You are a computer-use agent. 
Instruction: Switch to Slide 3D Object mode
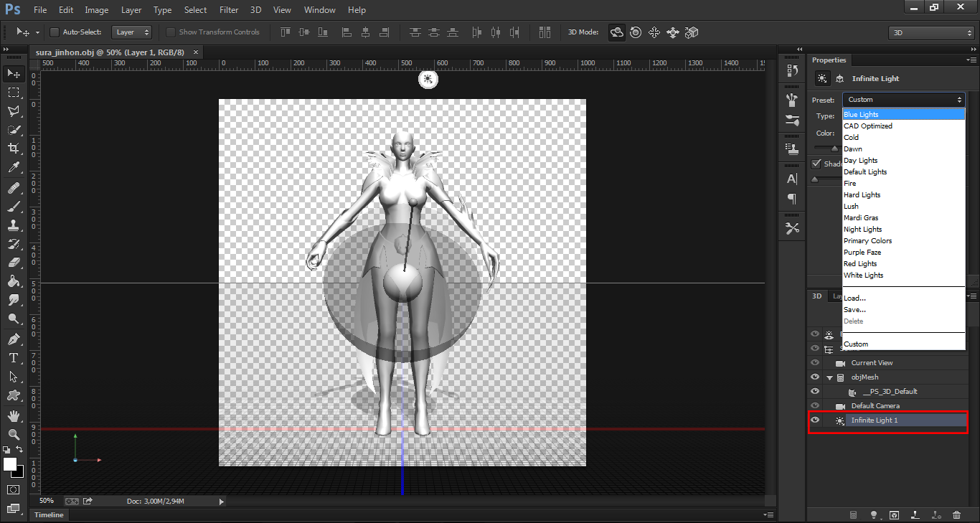(x=673, y=32)
